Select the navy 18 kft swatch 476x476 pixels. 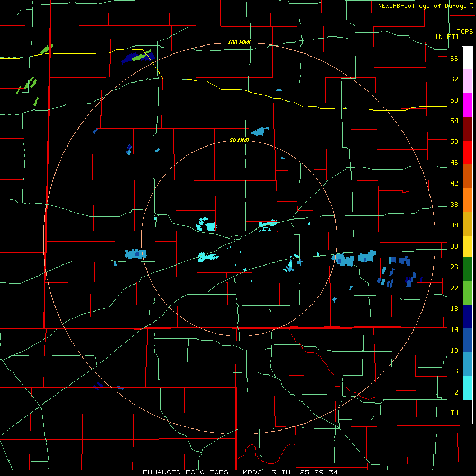click(x=467, y=317)
